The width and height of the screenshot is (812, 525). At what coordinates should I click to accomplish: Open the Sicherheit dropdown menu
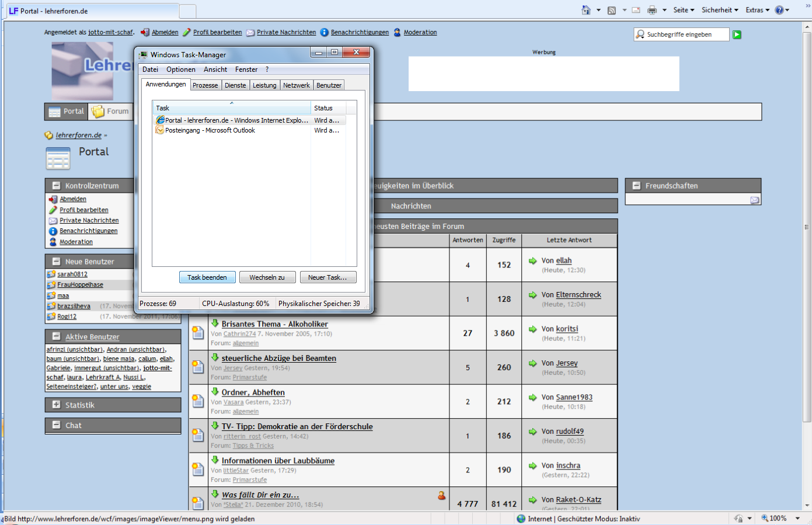(x=719, y=10)
